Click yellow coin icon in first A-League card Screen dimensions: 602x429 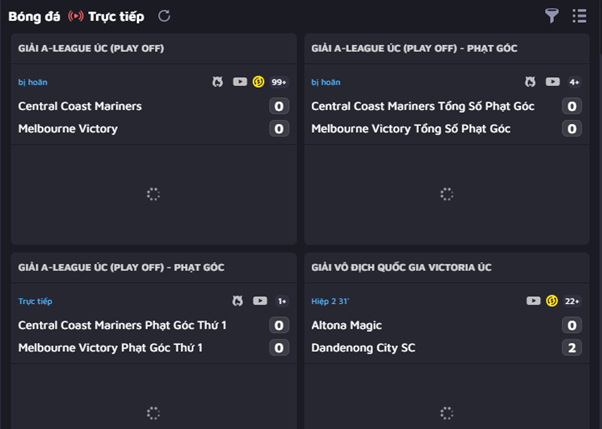[258, 82]
